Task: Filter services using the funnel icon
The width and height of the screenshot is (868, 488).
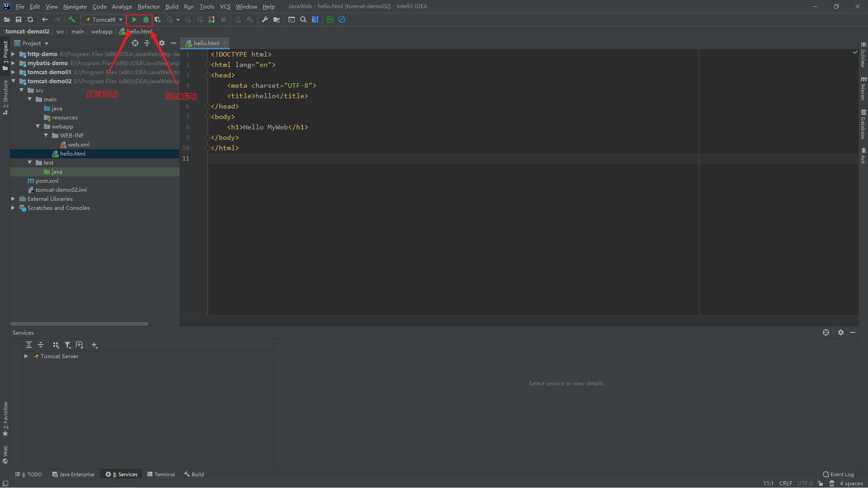Action: (67, 345)
